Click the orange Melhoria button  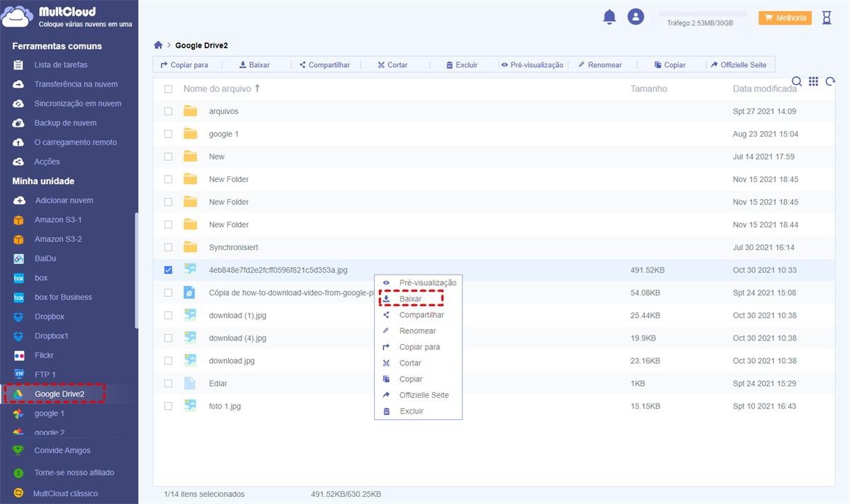click(x=785, y=18)
